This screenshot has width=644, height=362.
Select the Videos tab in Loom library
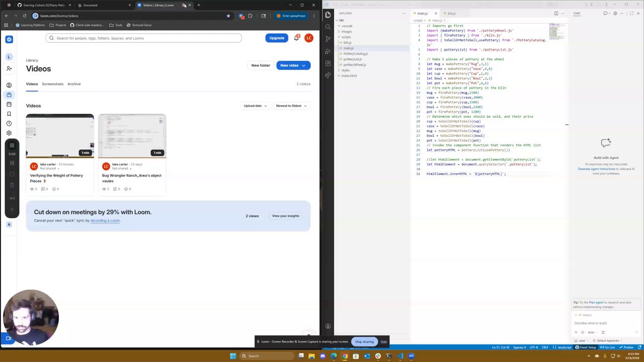coord(32,84)
